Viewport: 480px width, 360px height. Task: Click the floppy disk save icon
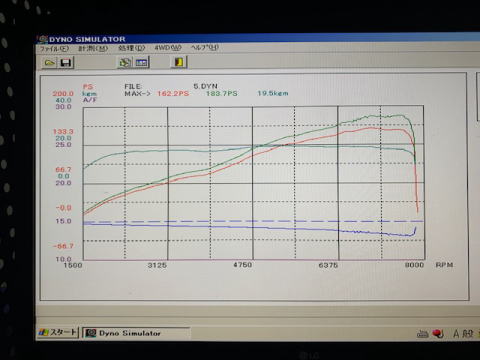(x=66, y=62)
